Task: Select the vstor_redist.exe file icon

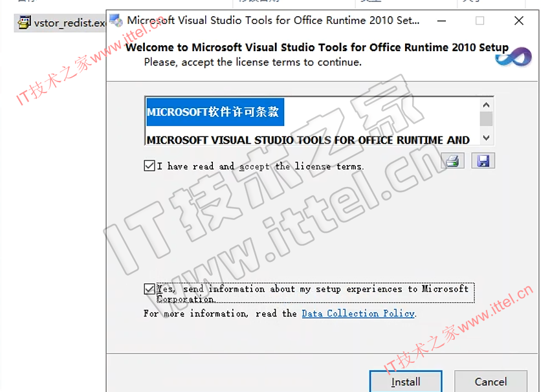Action: click(x=24, y=23)
